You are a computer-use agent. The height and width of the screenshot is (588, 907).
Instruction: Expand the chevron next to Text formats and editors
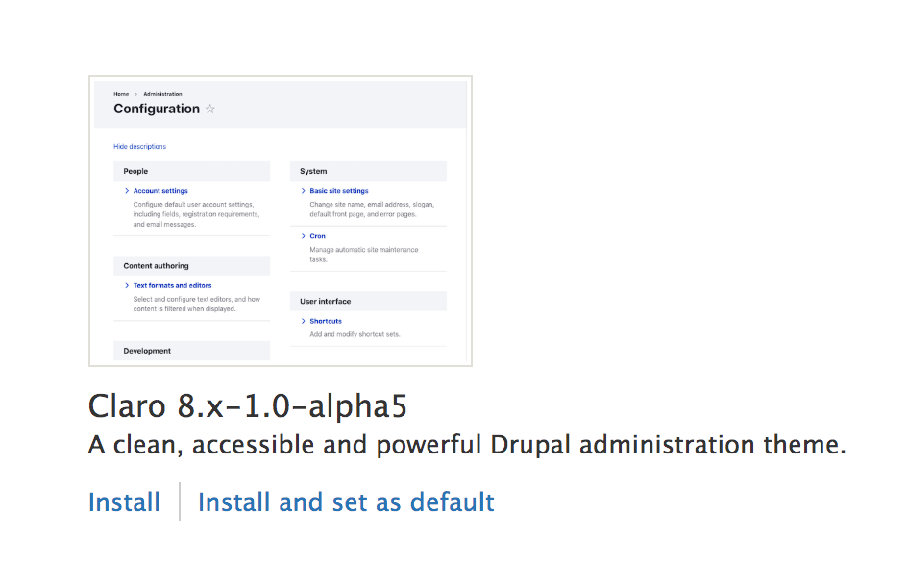click(126, 285)
